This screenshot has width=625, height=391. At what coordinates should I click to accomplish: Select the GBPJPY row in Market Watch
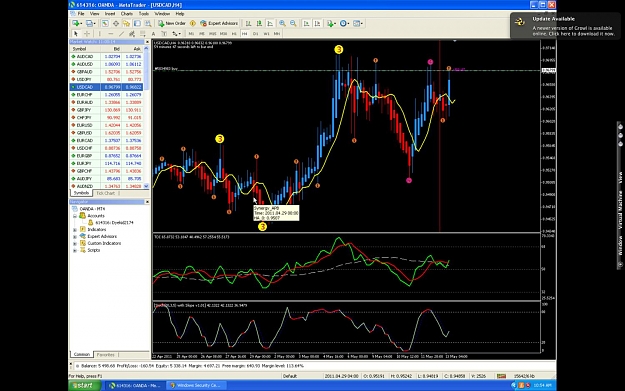(x=106, y=110)
